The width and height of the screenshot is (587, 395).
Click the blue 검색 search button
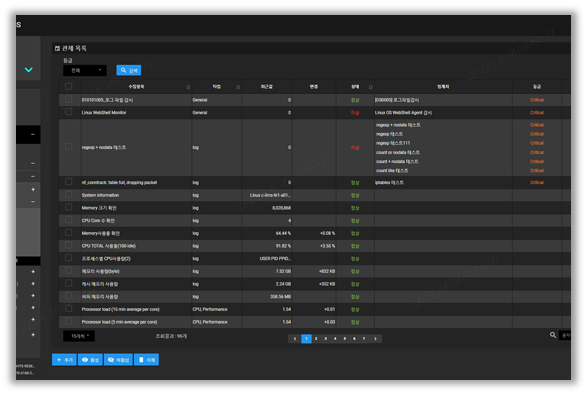click(128, 70)
